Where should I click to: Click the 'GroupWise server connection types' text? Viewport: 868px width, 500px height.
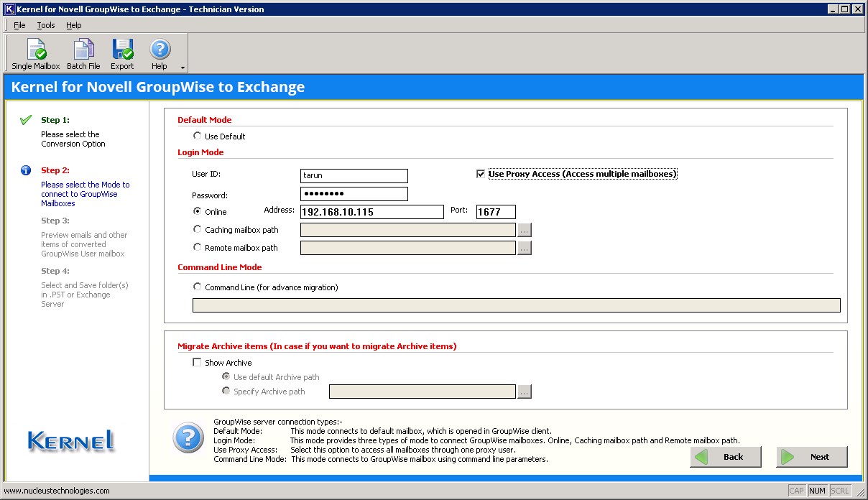[278, 422]
